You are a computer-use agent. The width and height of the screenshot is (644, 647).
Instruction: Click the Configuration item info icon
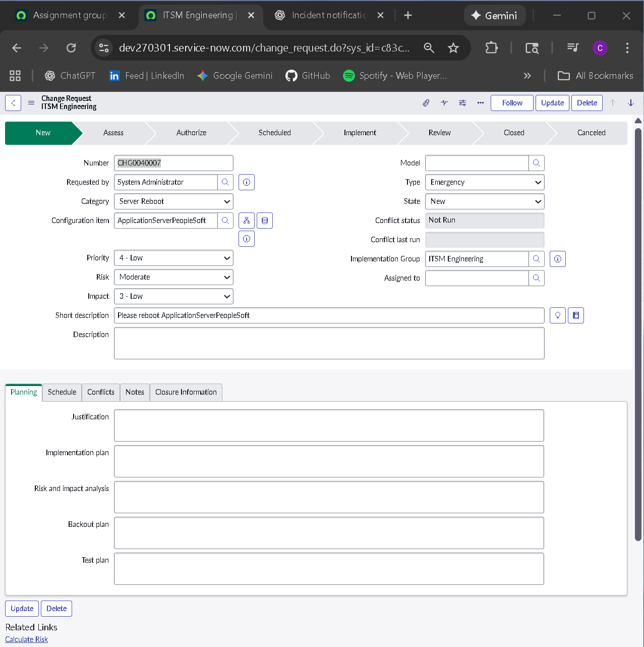pos(246,239)
